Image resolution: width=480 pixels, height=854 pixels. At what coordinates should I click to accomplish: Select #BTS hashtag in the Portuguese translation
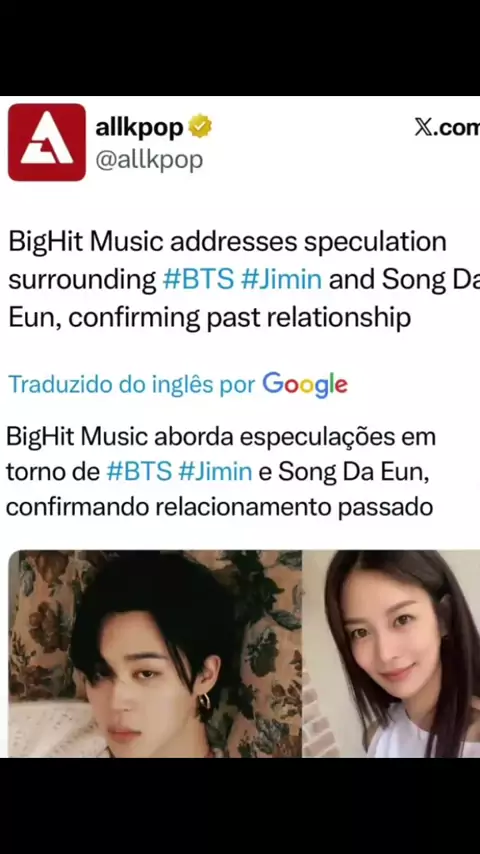[x=139, y=472]
